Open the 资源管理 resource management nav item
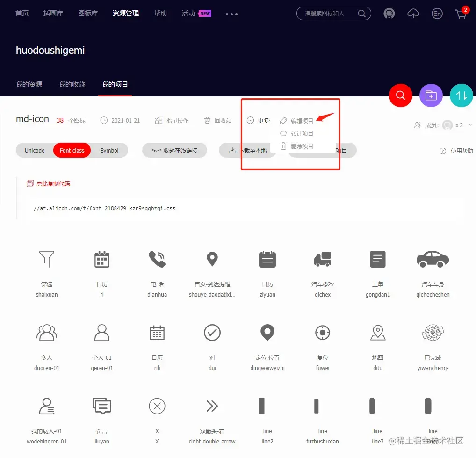This screenshot has width=476, height=458. pyautogui.click(x=125, y=14)
